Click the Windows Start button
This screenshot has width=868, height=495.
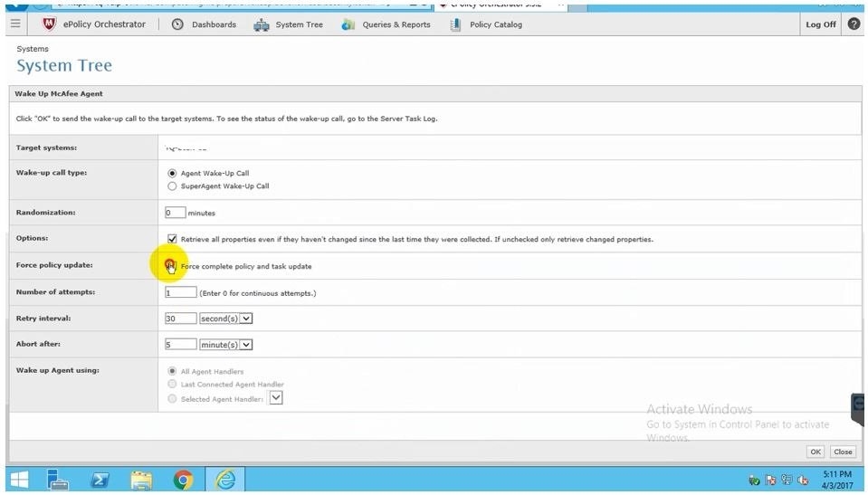point(19,480)
